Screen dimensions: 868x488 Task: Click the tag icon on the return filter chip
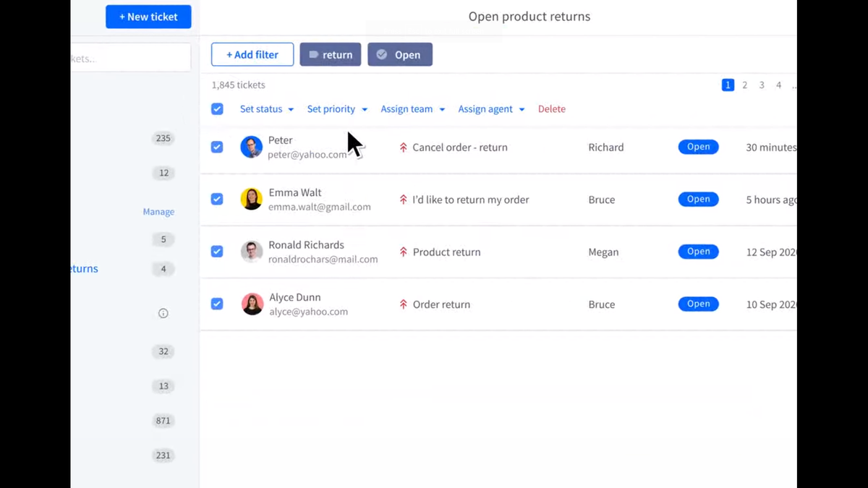[x=314, y=53]
